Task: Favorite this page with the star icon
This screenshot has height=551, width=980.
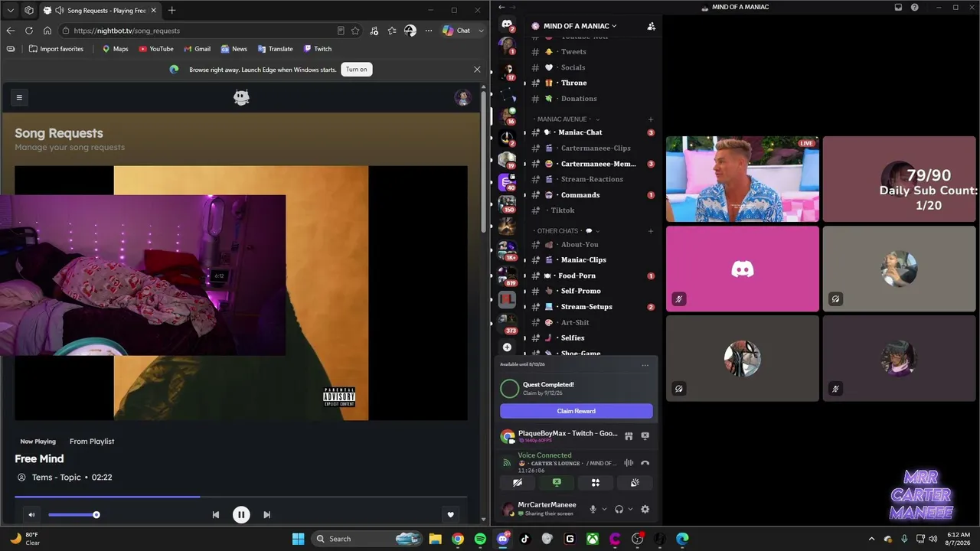Action: (x=355, y=31)
